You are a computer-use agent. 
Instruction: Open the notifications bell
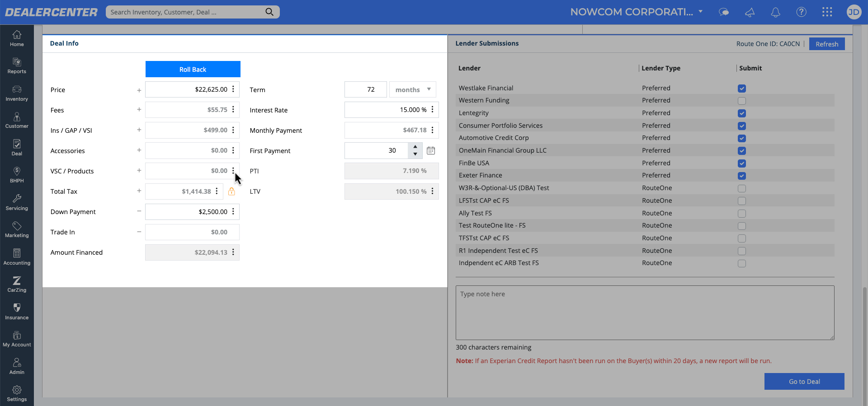click(775, 12)
